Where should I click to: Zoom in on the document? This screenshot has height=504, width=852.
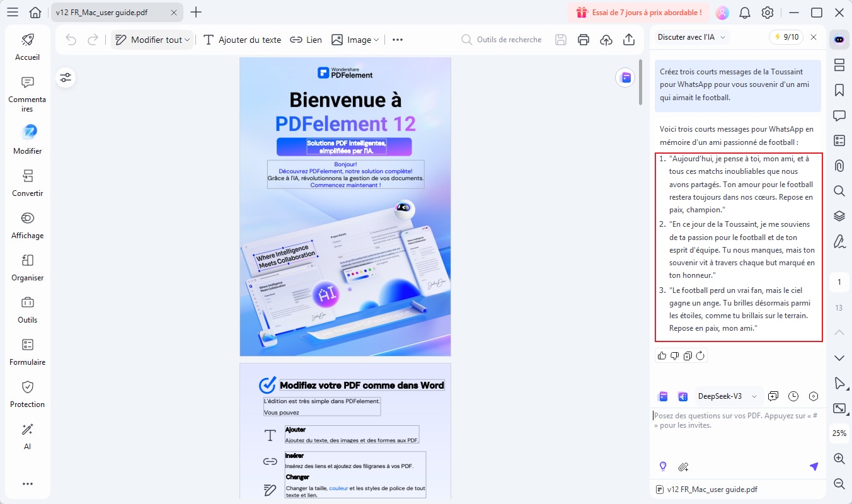(x=839, y=459)
